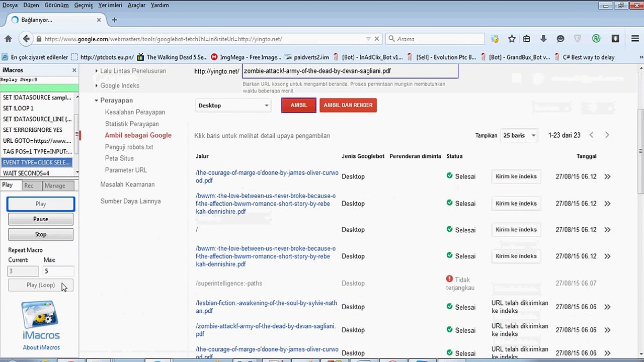Click the Max repeat count field

click(x=58, y=271)
